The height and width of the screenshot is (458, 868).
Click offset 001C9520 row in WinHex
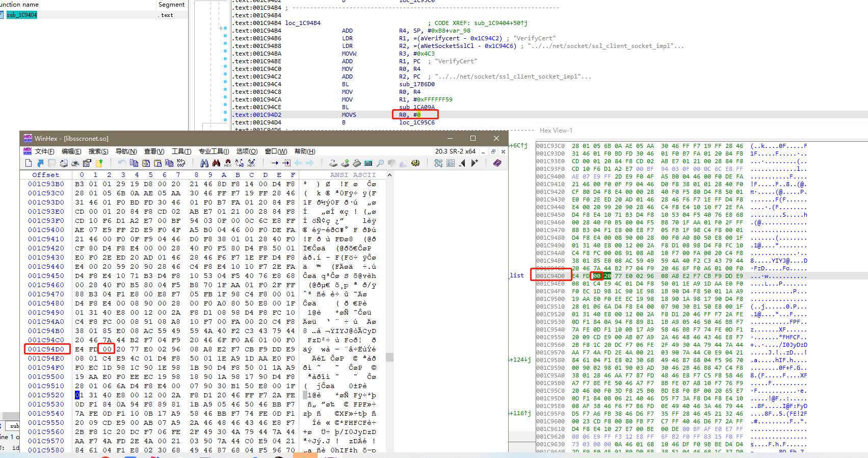coord(46,395)
